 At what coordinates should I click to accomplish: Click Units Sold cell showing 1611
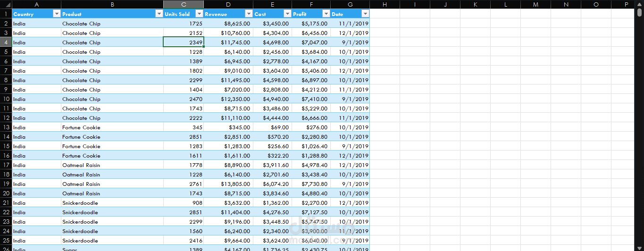[184, 155]
